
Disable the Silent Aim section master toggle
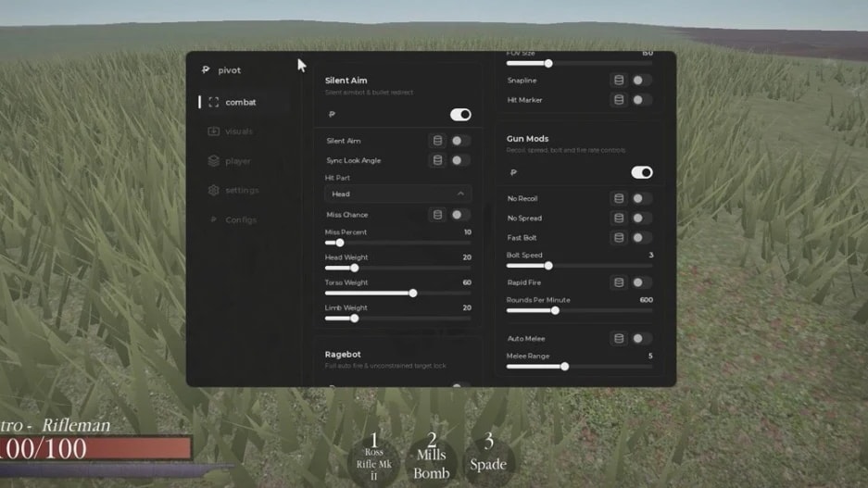(x=460, y=115)
